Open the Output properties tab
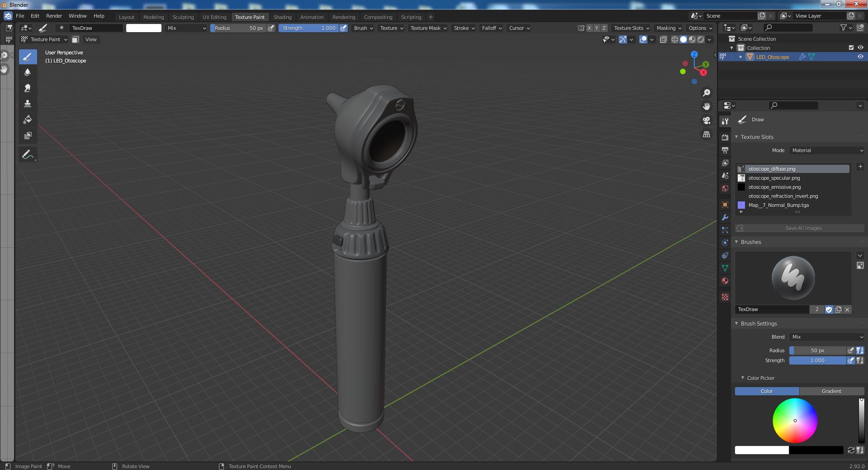The width and height of the screenshot is (868, 470). point(725,150)
